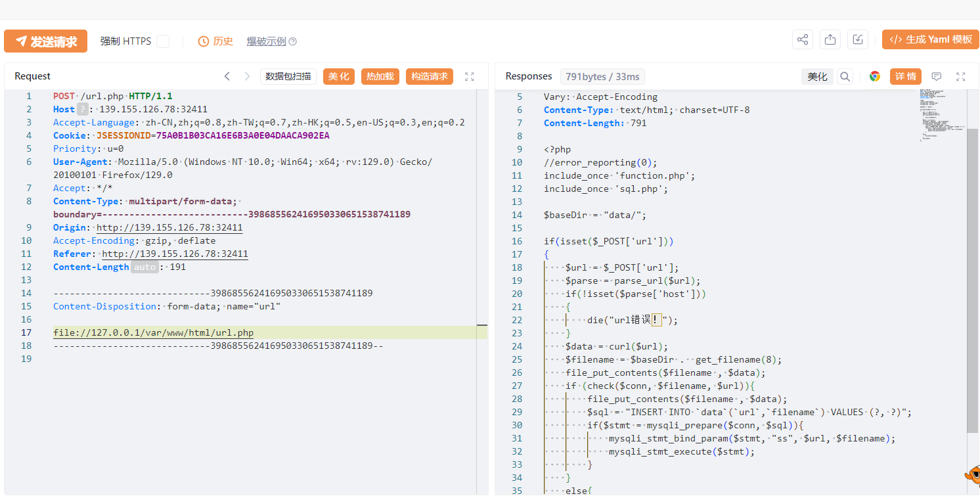Screen dimensions: 980x496
Task: Click the response line include_once 'sql.php'
Action: point(606,189)
